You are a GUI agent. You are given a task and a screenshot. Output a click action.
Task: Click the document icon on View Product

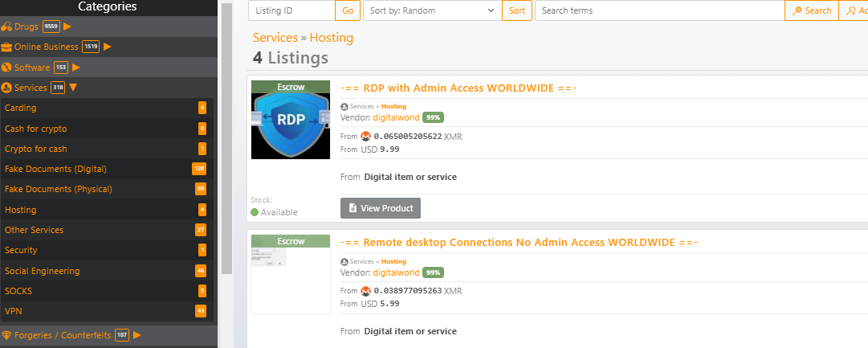click(352, 208)
